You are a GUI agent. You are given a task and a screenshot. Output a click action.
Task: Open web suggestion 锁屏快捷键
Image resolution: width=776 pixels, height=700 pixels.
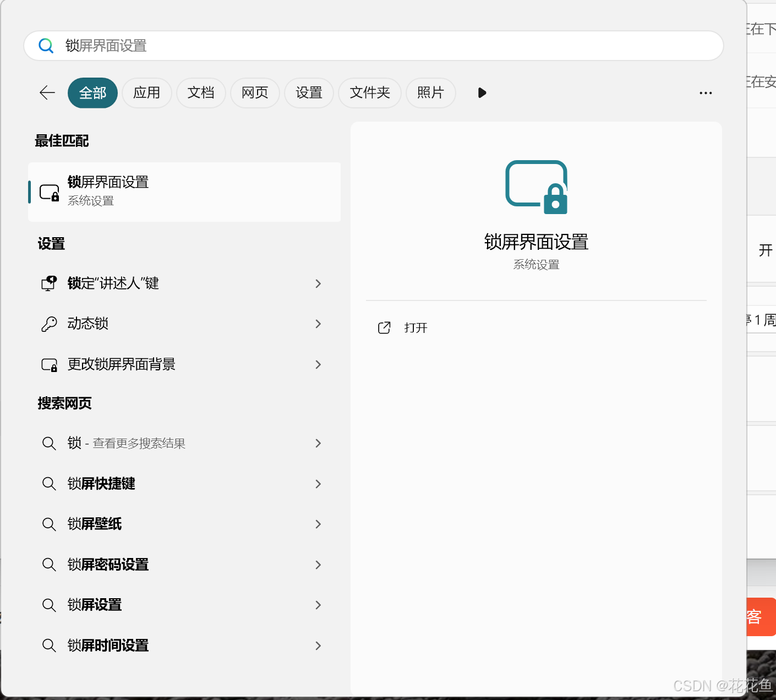pyautogui.click(x=184, y=484)
